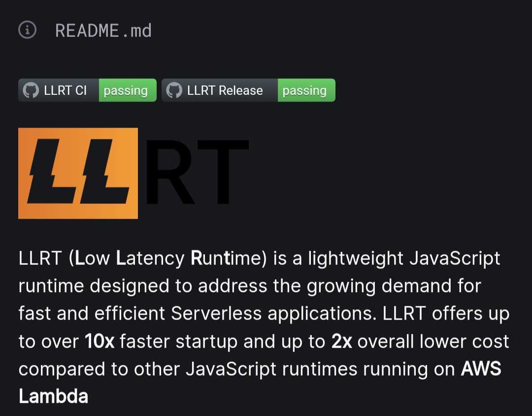The width and height of the screenshot is (532, 416).
Task: Click the orange LLRT logo image
Action: coord(133,173)
